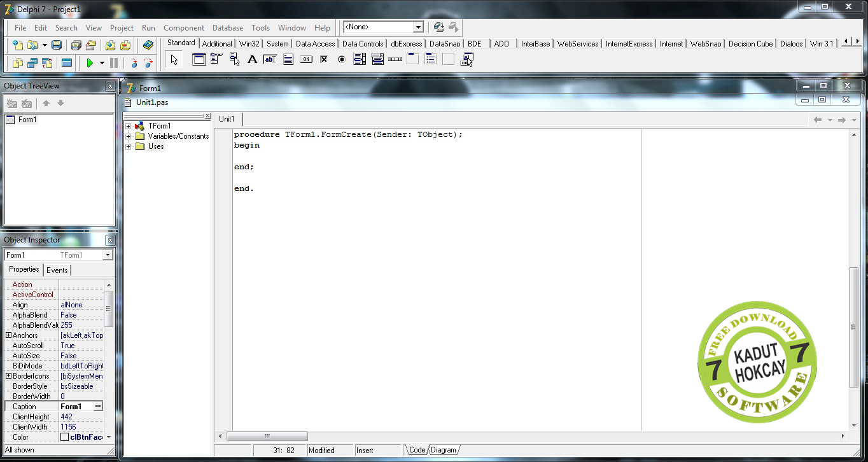Select the ComboBox component in the palette
868x462 pixels.
click(377, 60)
